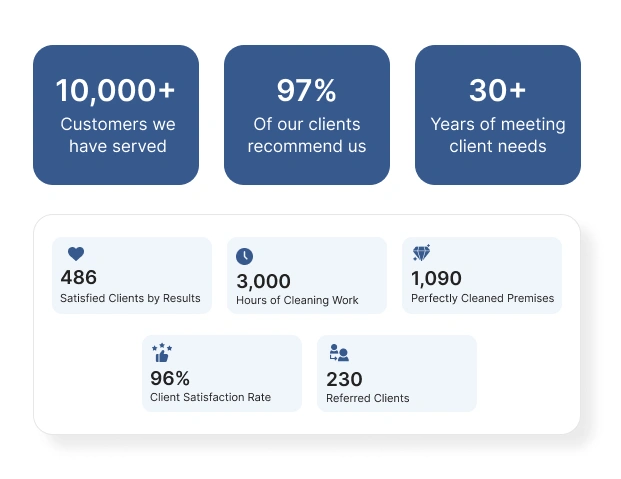Image resolution: width=621 pixels, height=479 pixels.
Task: Select the 97% clients recommend card
Action: click(307, 115)
